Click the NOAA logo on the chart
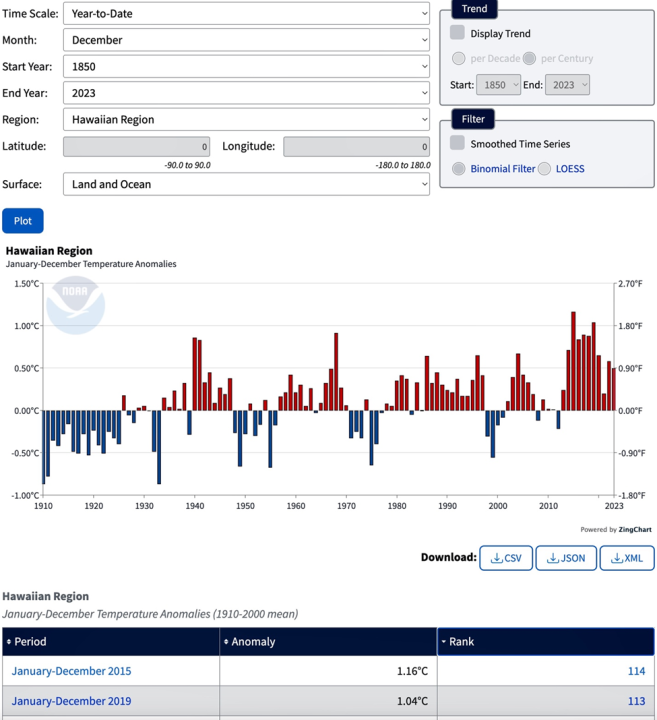Viewport: 657px width, 720px height. (76, 304)
